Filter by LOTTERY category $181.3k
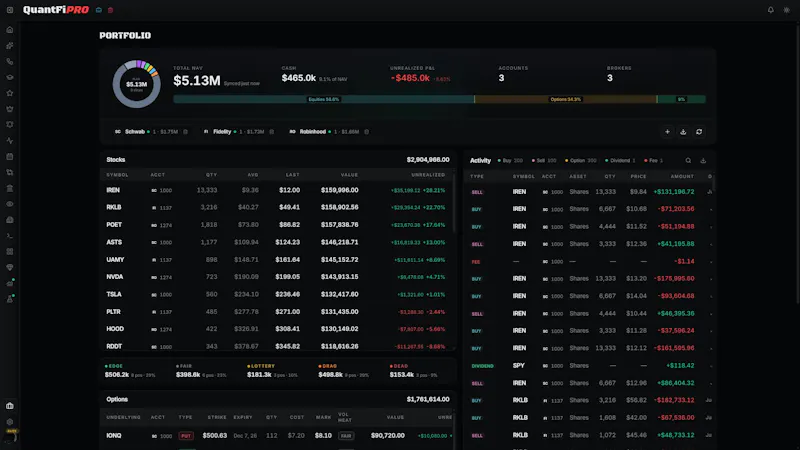This screenshot has height=450, width=800. coord(272,371)
